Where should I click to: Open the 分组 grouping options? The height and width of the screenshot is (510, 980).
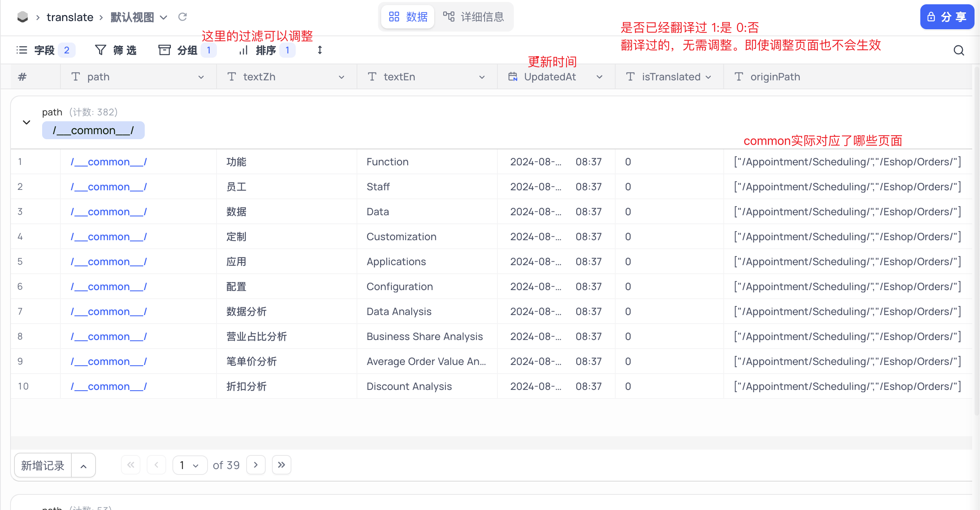tap(186, 50)
